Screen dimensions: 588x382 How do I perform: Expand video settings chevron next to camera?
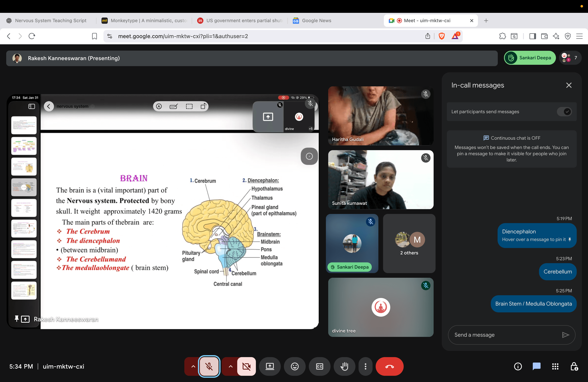pos(230,366)
